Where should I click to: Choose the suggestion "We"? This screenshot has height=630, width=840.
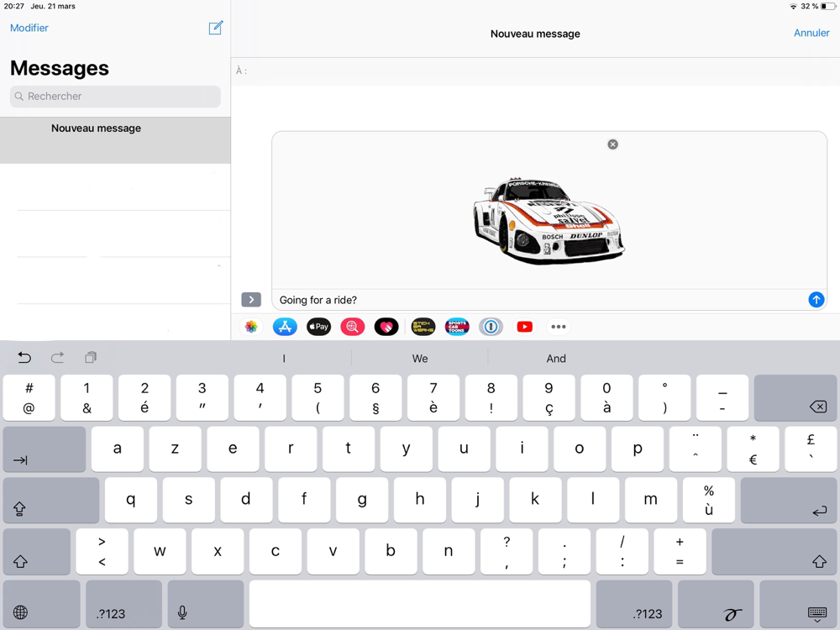tap(420, 359)
